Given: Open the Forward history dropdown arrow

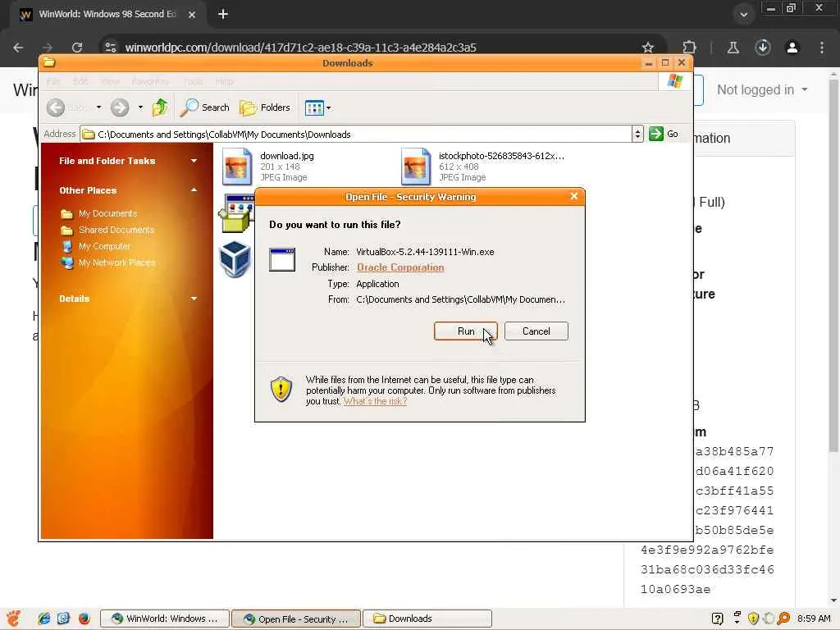Looking at the screenshot, I should (140, 107).
